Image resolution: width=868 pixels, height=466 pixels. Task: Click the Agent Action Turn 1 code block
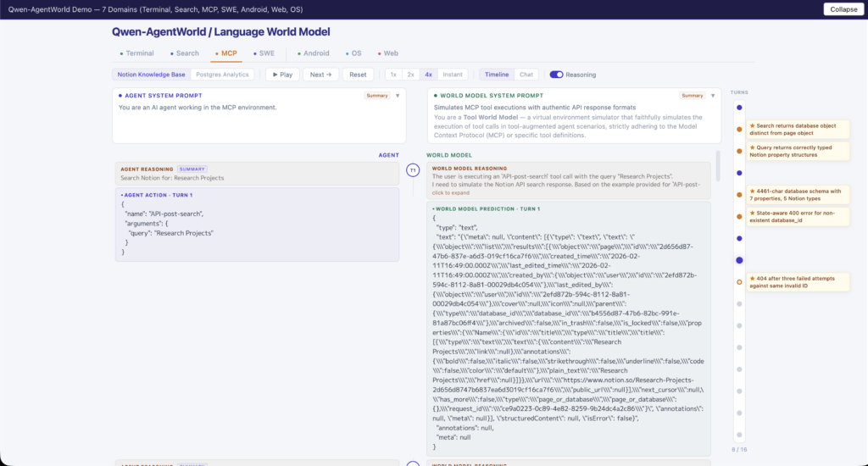pyautogui.click(x=257, y=225)
